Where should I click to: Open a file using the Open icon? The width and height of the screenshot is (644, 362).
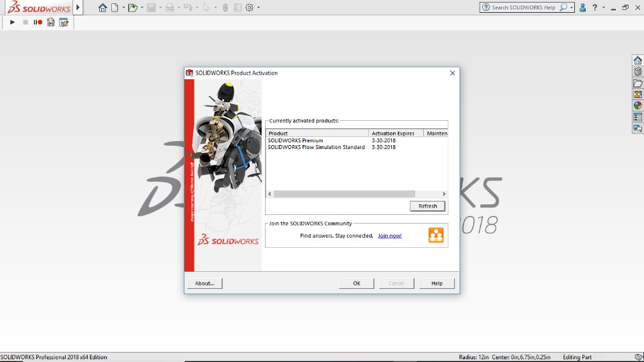[x=132, y=7]
